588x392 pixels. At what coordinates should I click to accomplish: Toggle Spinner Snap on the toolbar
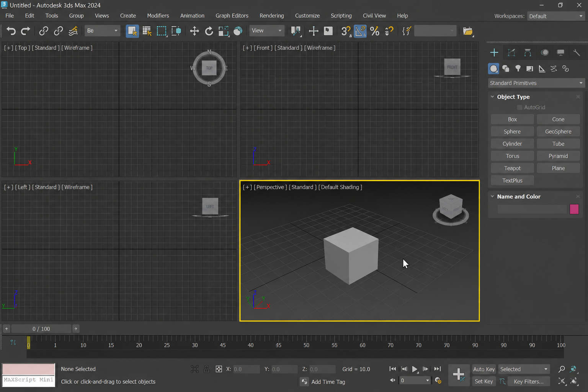point(389,31)
